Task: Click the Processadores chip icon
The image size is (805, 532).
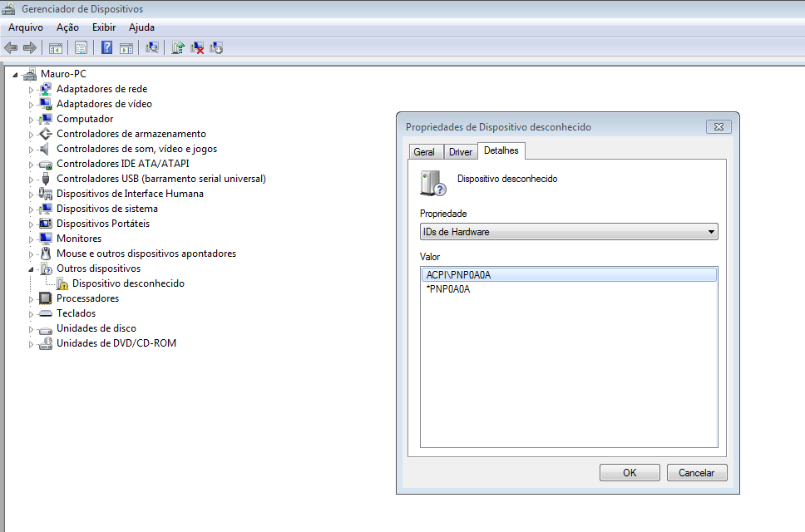Action: [x=46, y=298]
